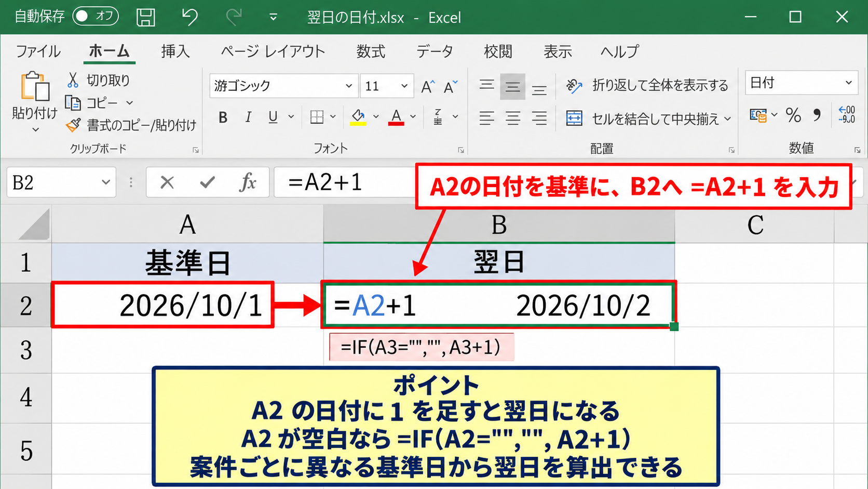Apply underline formatting
Screen dimensions: 868x489
pyautogui.click(x=273, y=117)
